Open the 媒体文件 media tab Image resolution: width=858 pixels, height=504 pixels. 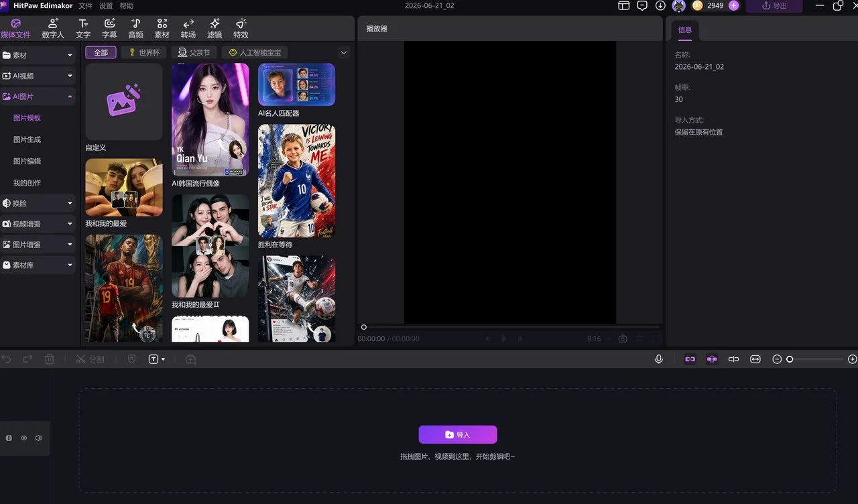pyautogui.click(x=15, y=28)
